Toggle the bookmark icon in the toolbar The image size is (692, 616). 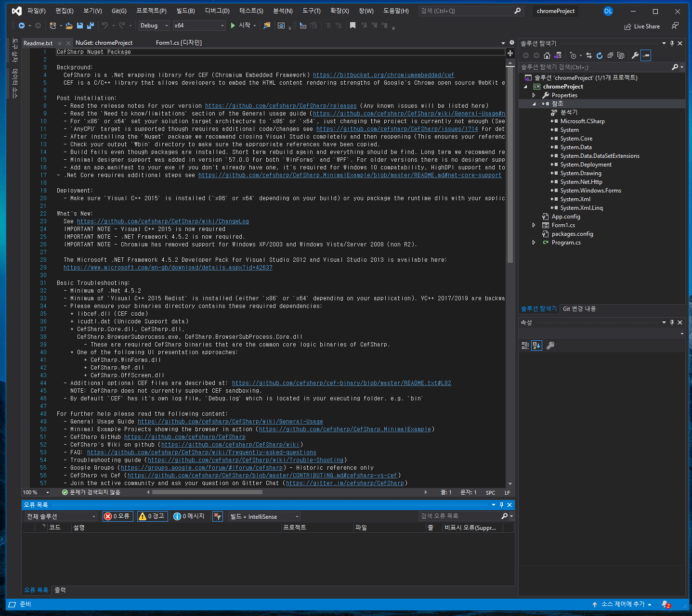tap(353, 26)
